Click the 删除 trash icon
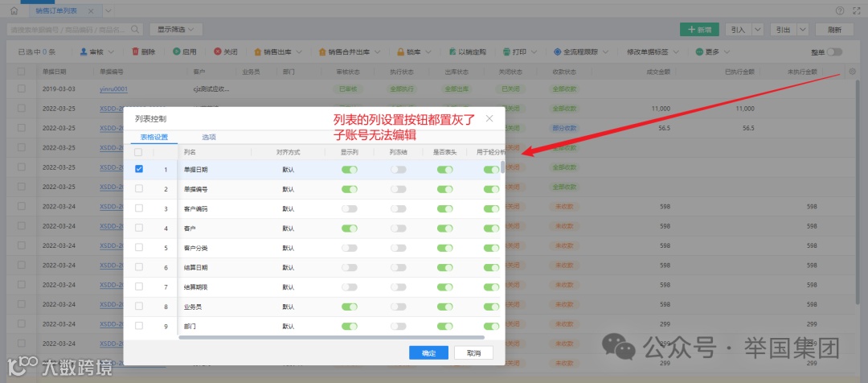868x383 pixels. click(135, 51)
